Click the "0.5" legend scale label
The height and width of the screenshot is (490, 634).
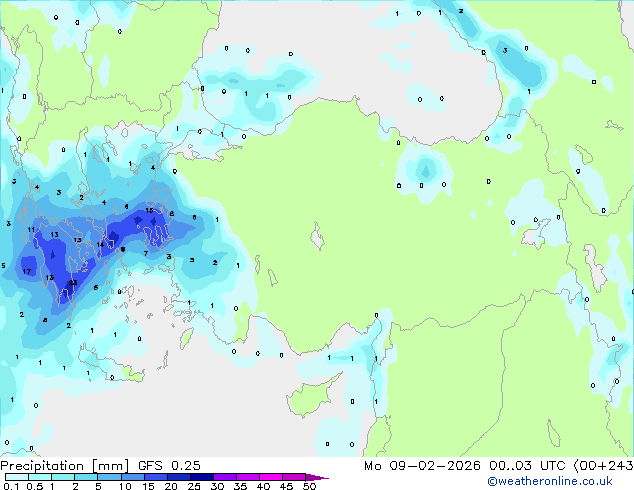(35, 486)
